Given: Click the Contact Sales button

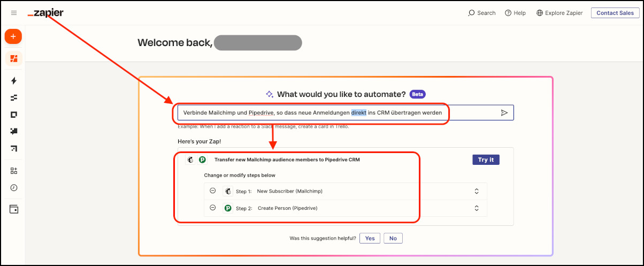Looking at the screenshot, I should pyautogui.click(x=615, y=13).
